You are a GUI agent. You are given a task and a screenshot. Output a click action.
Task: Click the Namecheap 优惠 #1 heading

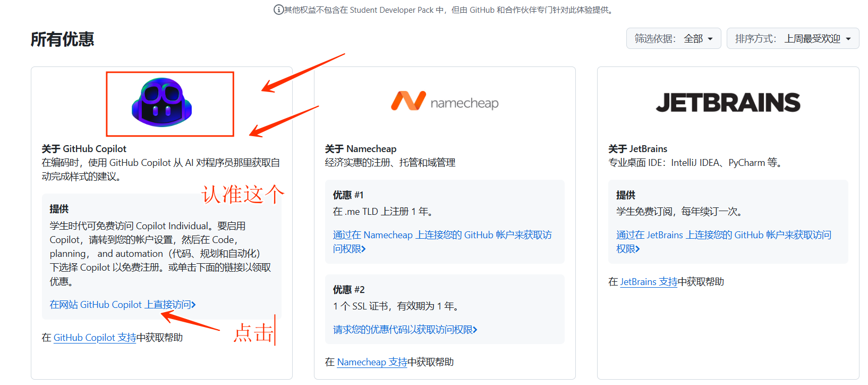pos(348,195)
